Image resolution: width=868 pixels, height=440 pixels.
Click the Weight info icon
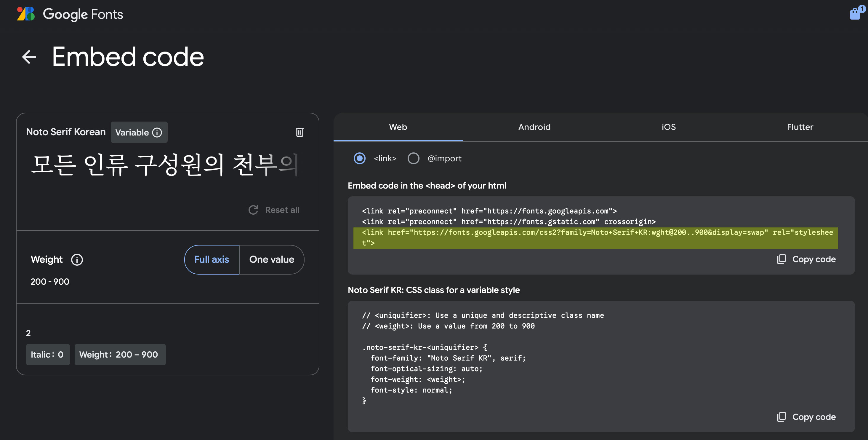point(77,260)
